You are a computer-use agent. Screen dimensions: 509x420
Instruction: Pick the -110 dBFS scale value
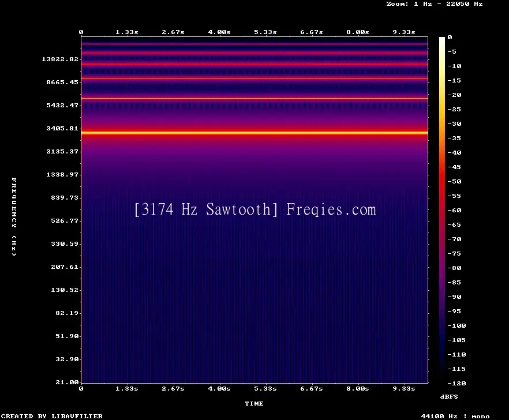coord(456,354)
